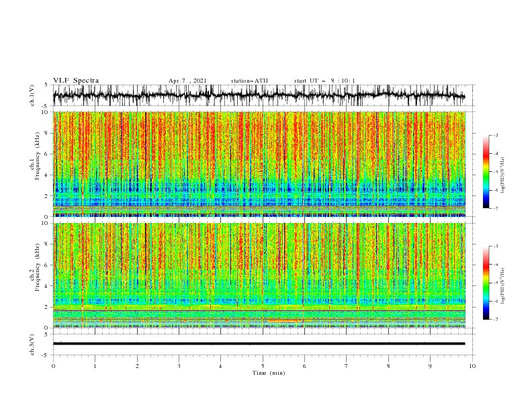Click the ch.2 PSD color scale bar
This screenshot has height=411, width=532.
[x=486, y=283]
